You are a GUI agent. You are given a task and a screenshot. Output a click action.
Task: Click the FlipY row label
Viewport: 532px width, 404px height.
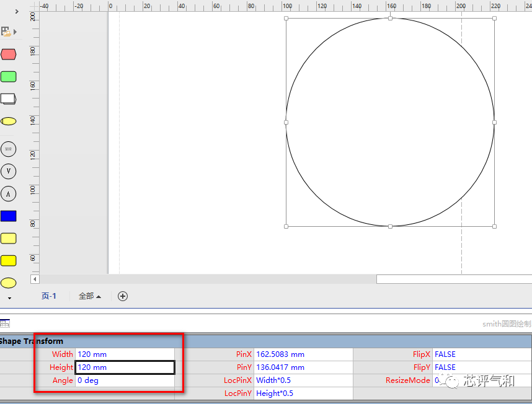point(422,367)
